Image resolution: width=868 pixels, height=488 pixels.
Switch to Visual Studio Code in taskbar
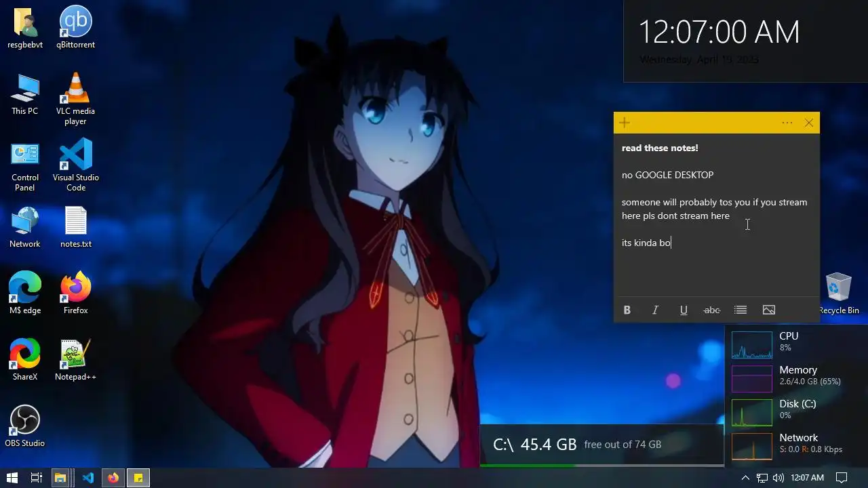(87, 478)
